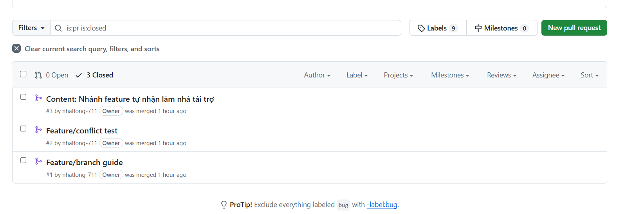This screenshot has width=644, height=214.
Task: Select the Feature/branch guide checkbox
Action: 23,160
